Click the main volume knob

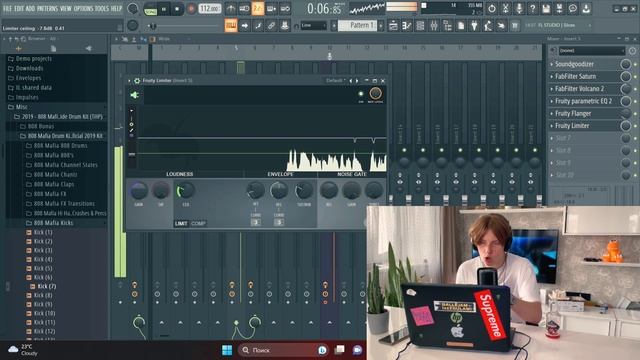pyautogui.click(x=133, y=8)
